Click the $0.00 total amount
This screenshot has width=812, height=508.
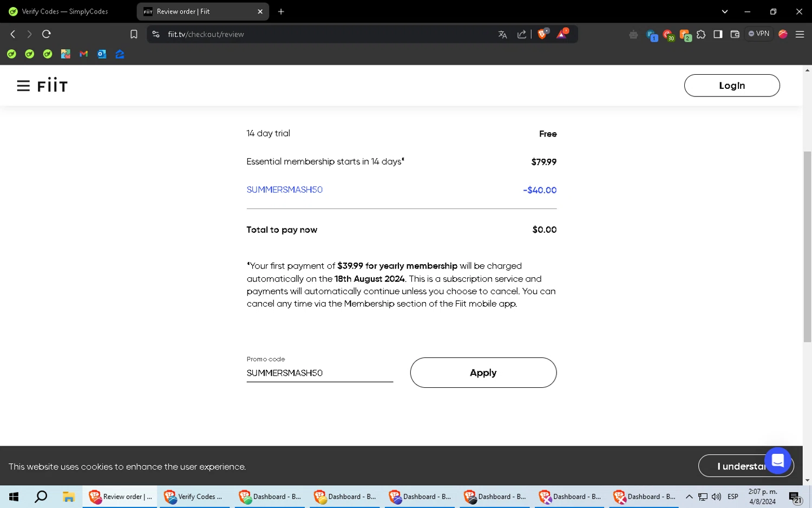pos(544,230)
